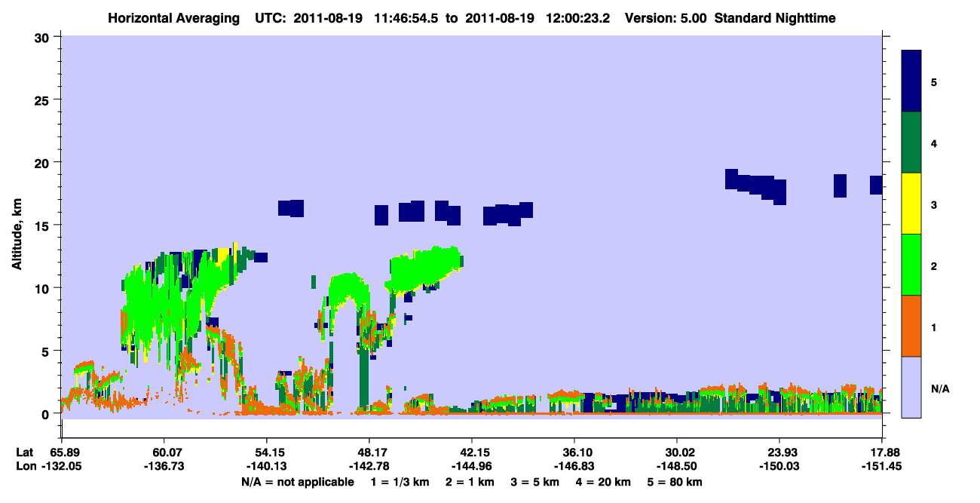980x503 pixels.
Task: Click the '1 = 1/3 km' legend text
Action: click(400, 482)
